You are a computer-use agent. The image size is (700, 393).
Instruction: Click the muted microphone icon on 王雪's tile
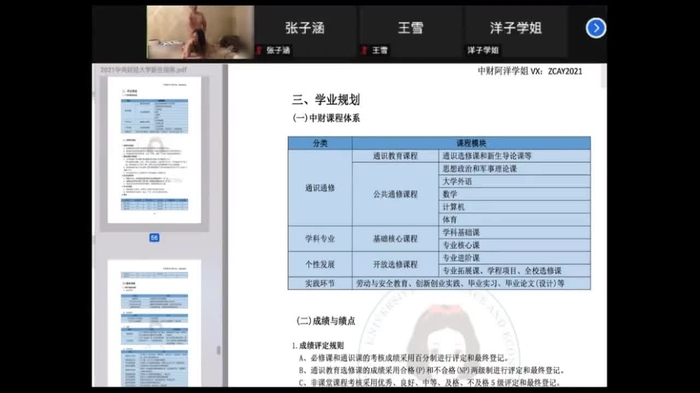[x=364, y=50]
